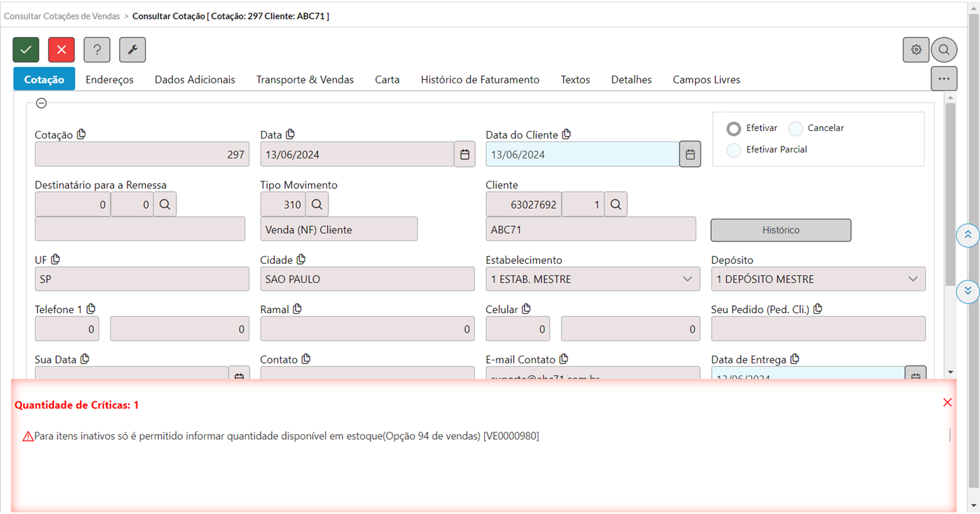Search Cliente lookup magnifier

point(616,204)
